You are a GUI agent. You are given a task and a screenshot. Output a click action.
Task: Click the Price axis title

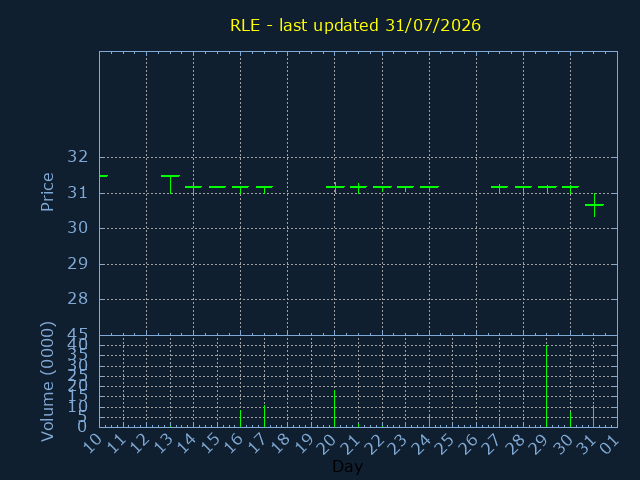click(x=47, y=192)
